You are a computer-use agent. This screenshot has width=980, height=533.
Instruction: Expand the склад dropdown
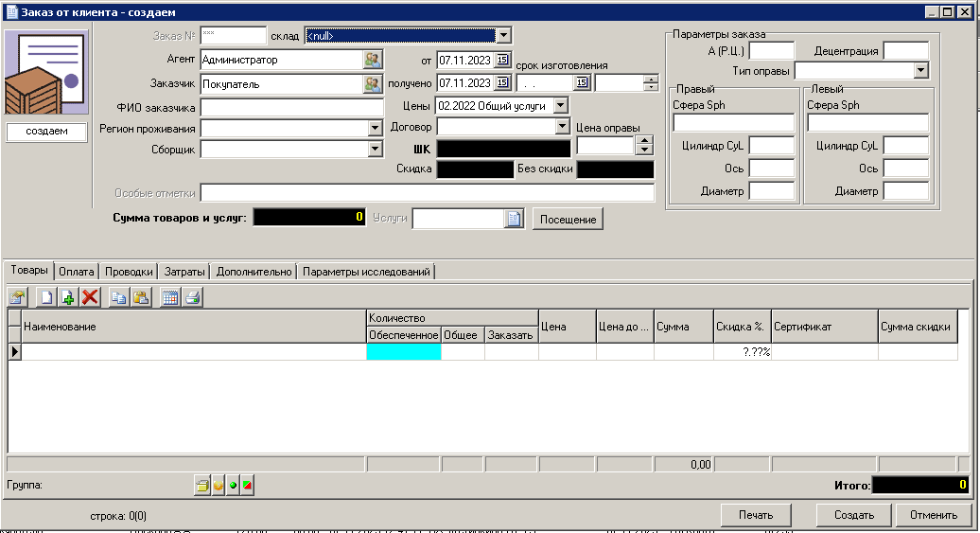click(x=503, y=36)
